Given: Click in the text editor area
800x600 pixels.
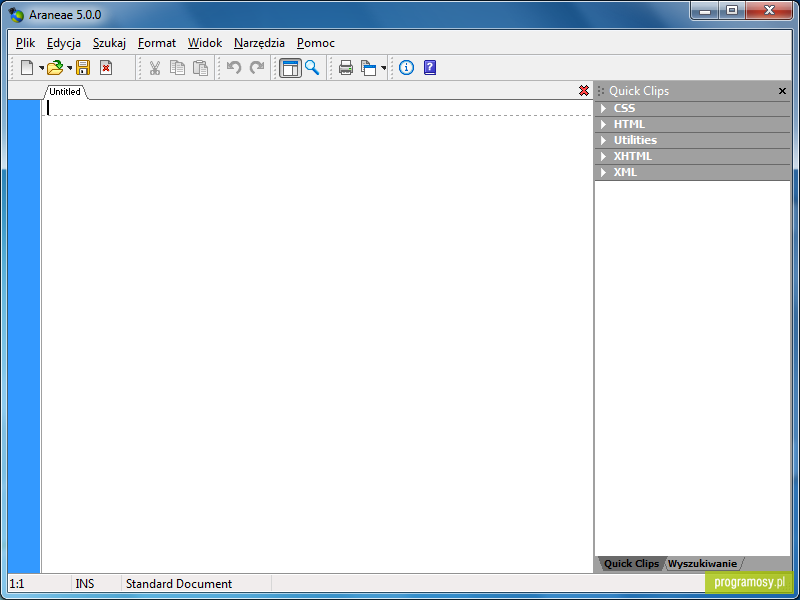Looking at the screenshot, I should point(317,337).
